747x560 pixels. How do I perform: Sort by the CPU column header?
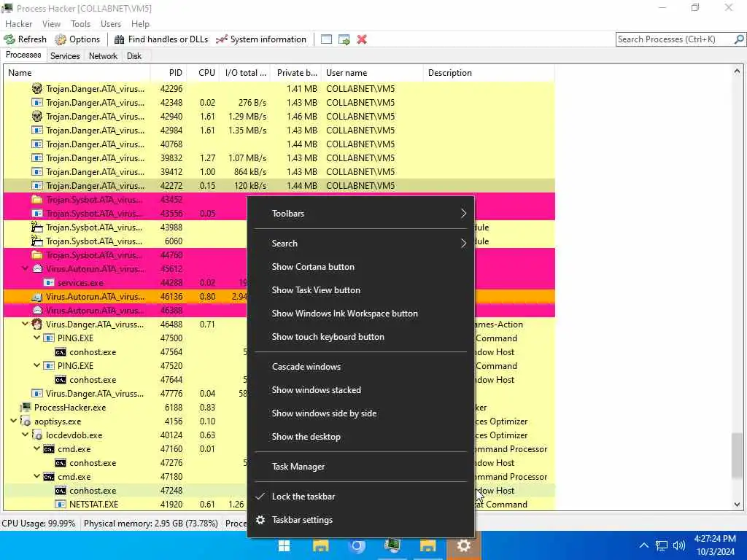pyautogui.click(x=204, y=73)
